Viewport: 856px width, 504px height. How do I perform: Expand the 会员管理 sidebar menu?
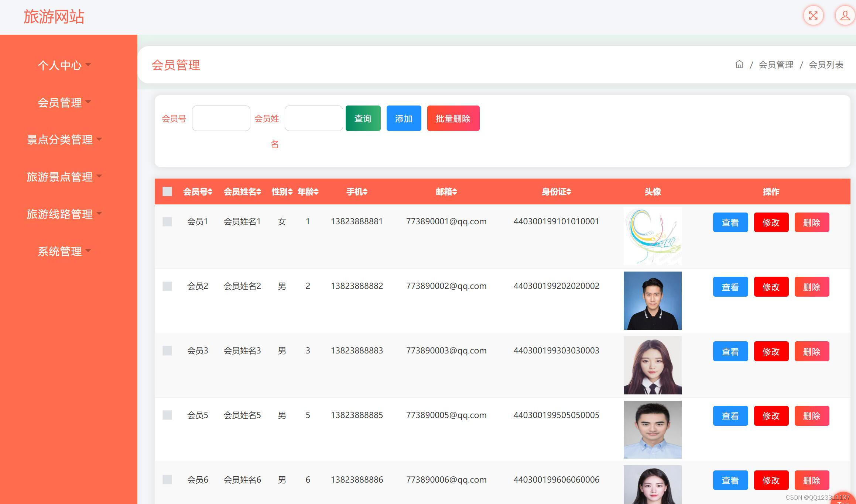coord(64,103)
